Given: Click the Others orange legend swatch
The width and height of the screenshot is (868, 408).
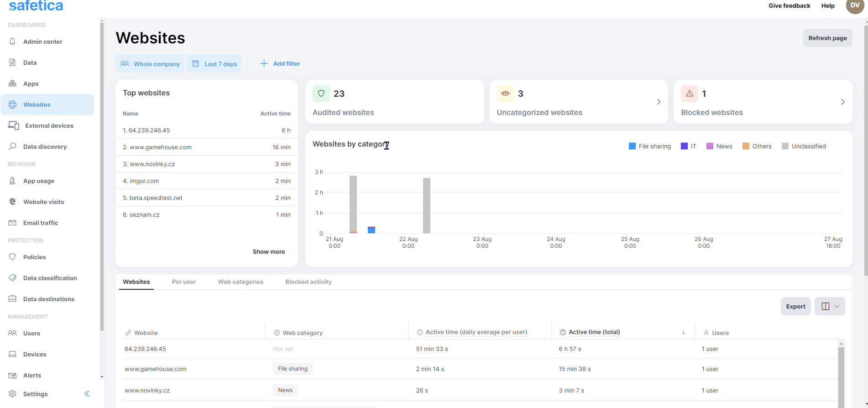Looking at the screenshot, I should pos(746,146).
